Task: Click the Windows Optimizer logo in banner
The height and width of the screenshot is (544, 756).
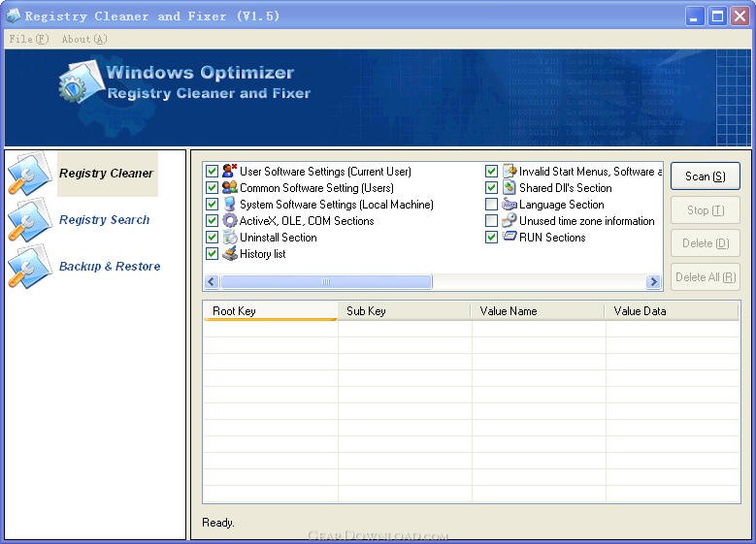Action: point(81,81)
